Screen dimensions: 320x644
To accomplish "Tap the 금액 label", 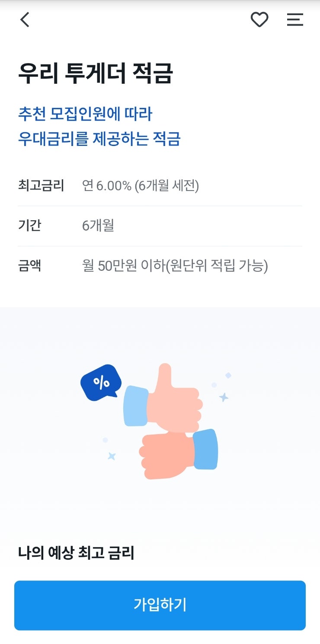I will 30,266.
